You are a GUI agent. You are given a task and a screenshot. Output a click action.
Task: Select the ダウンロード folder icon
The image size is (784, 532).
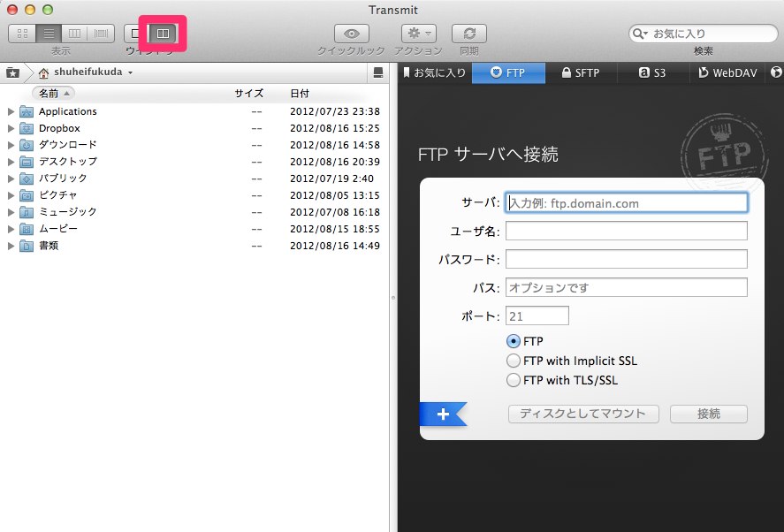pyautogui.click(x=27, y=145)
